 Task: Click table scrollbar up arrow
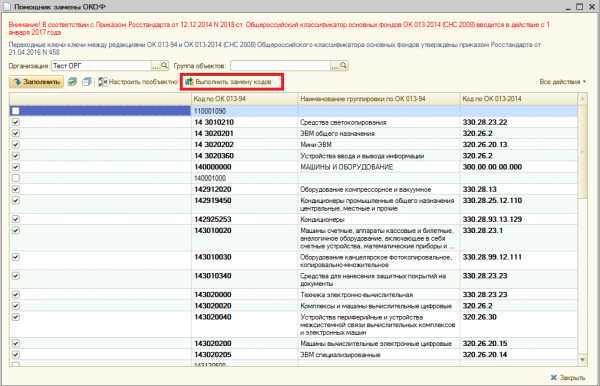pyautogui.click(x=582, y=99)
